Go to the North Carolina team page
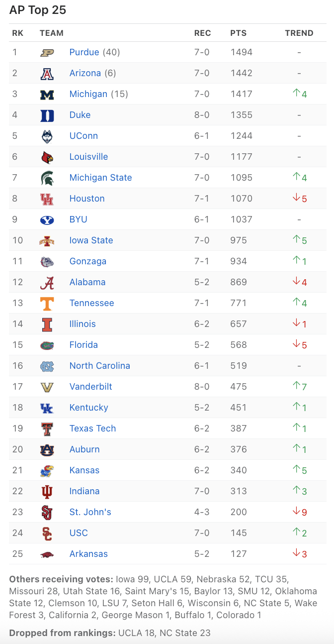 [100, 366]
